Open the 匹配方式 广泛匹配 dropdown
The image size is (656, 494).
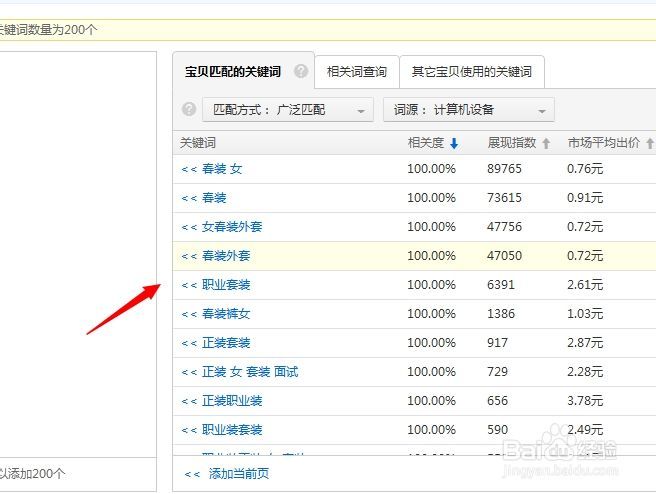pyautogui.click(x=287, y=109)
